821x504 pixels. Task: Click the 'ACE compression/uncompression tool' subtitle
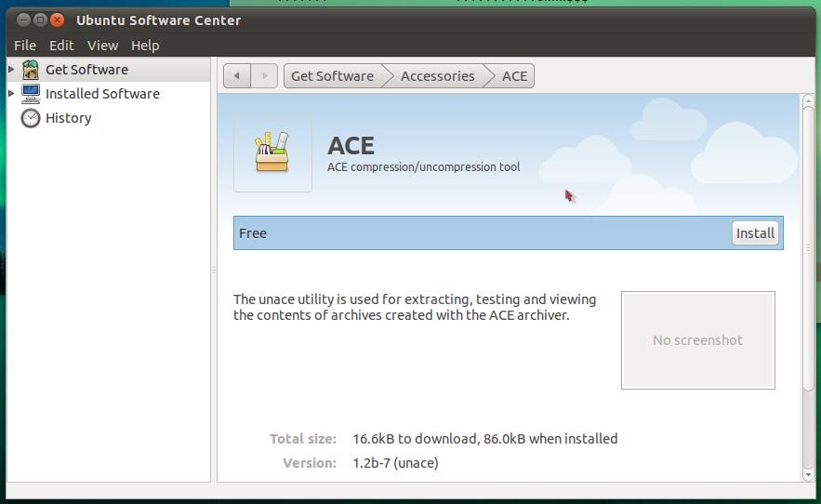[x=424, y=167]
